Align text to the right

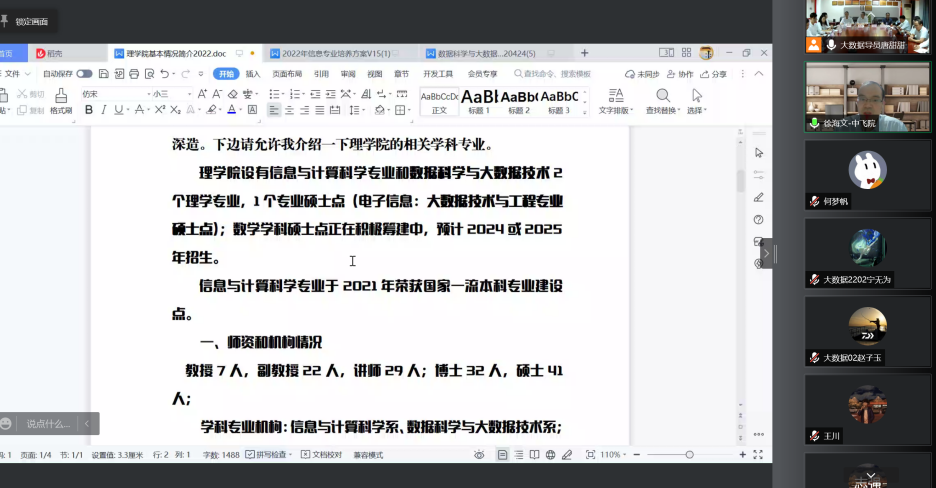point(304,110)
